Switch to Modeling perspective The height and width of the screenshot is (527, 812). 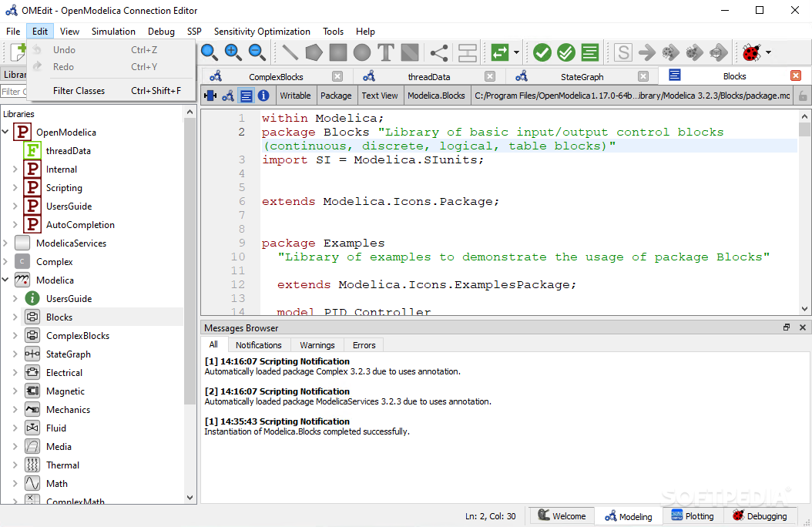[x=629, y=516]
